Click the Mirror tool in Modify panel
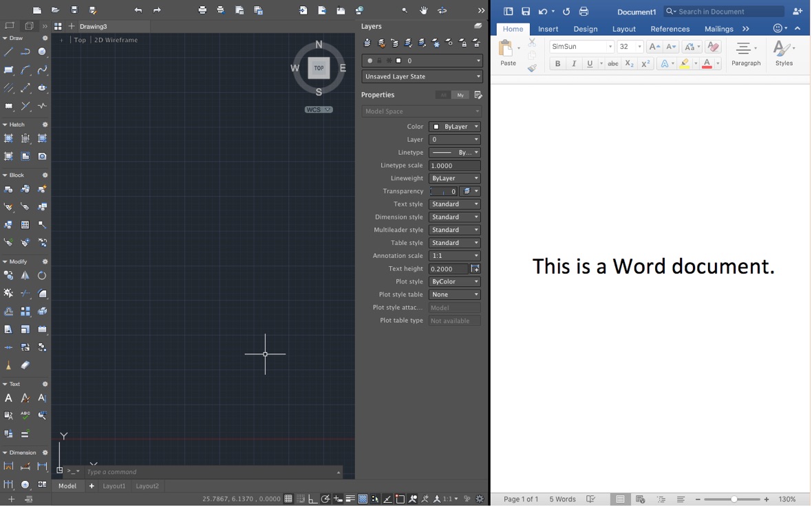The height and width of the screenshot is (507, 812). 25,276
